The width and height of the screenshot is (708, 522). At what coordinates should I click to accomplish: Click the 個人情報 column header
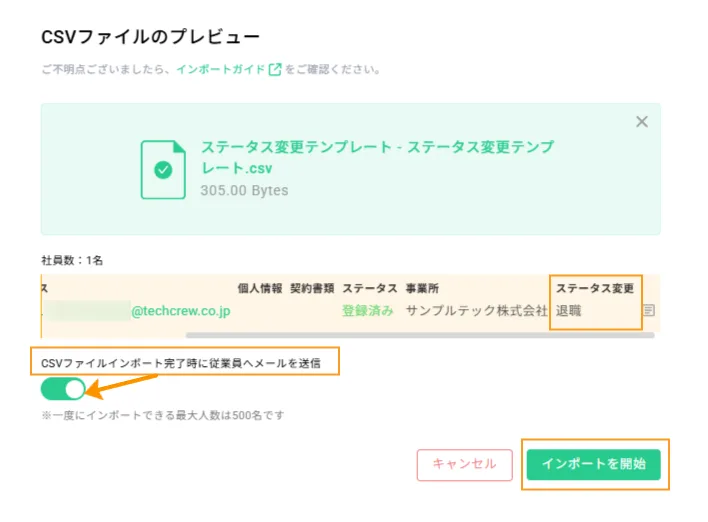pos(260,288)
